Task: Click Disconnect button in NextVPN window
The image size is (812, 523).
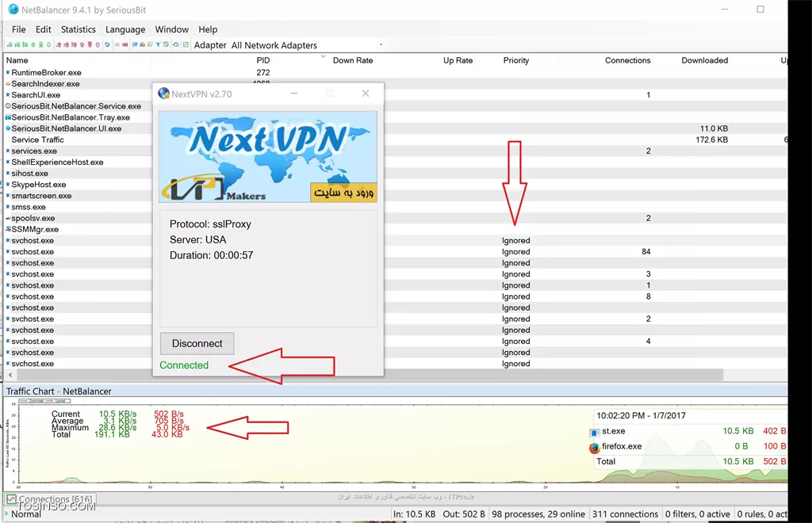Action: pyautogui.click(x=197, y=343)
